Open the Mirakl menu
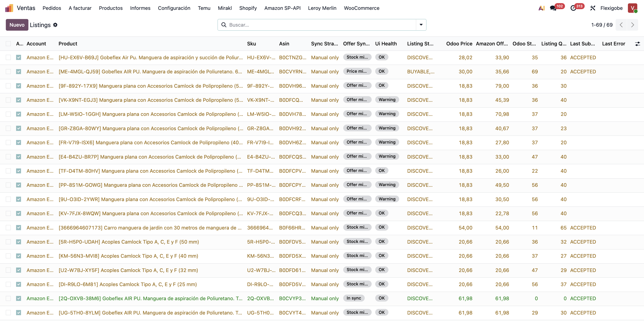The height and width of the screenshot is (321, 644). [x=225, y=8]
